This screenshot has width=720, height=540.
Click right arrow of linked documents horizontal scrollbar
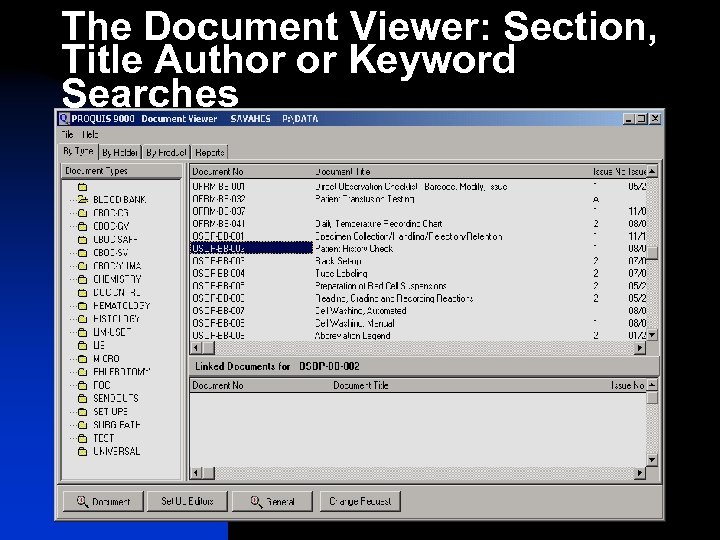point(640,472)
